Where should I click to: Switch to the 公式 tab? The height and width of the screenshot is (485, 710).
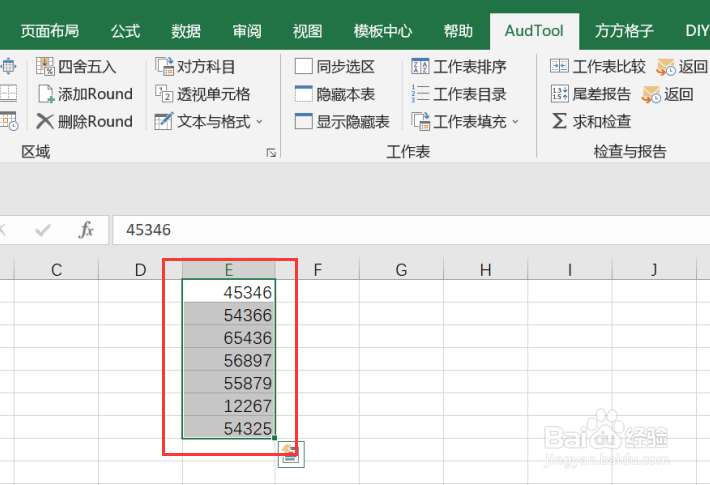point(125,31)
